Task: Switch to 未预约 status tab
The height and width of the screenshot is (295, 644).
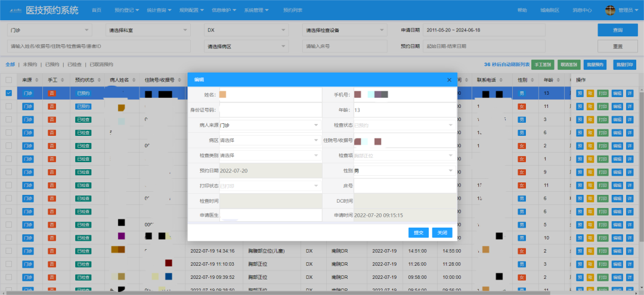Action: 30,64
